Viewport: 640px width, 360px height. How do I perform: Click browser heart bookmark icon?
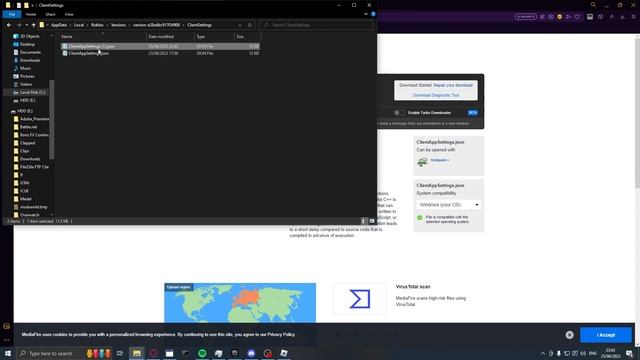(577, 17)
